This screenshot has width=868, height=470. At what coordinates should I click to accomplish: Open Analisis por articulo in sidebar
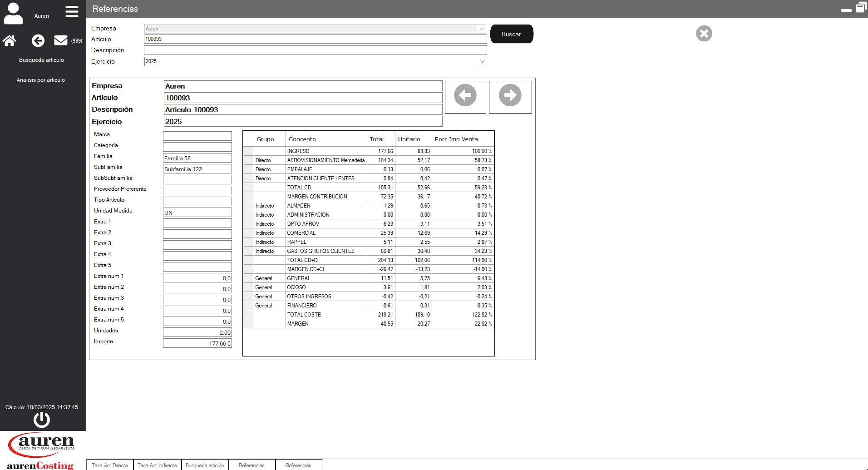point(41,80)
